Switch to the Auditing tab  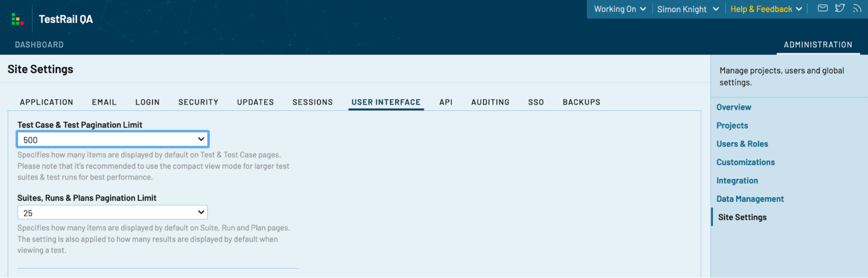491,102
